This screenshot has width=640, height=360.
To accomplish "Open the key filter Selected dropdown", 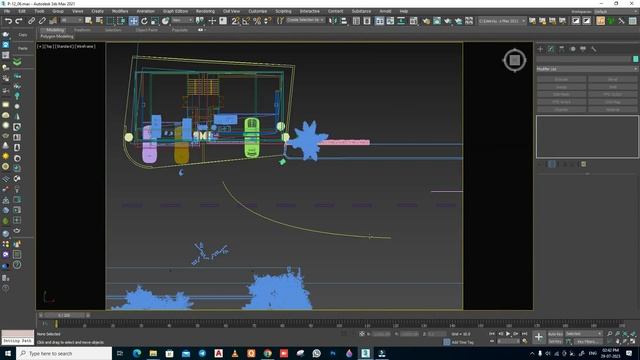I will point(584,334).
